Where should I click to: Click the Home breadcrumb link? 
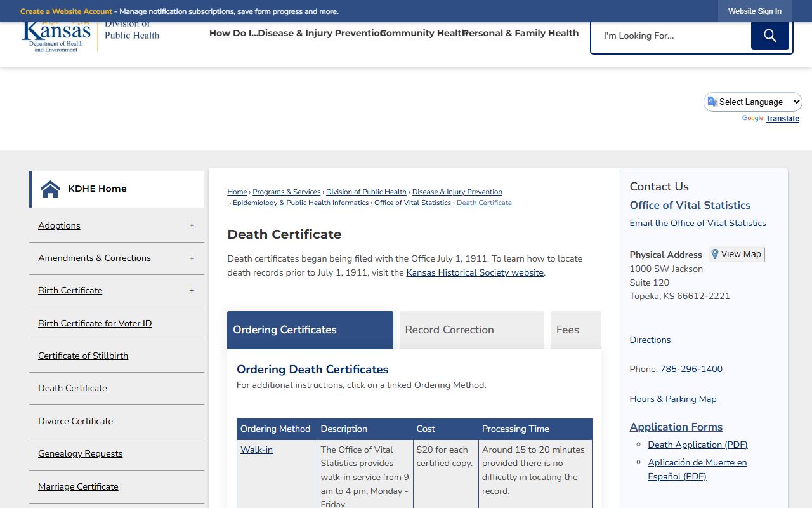(237, 192)
